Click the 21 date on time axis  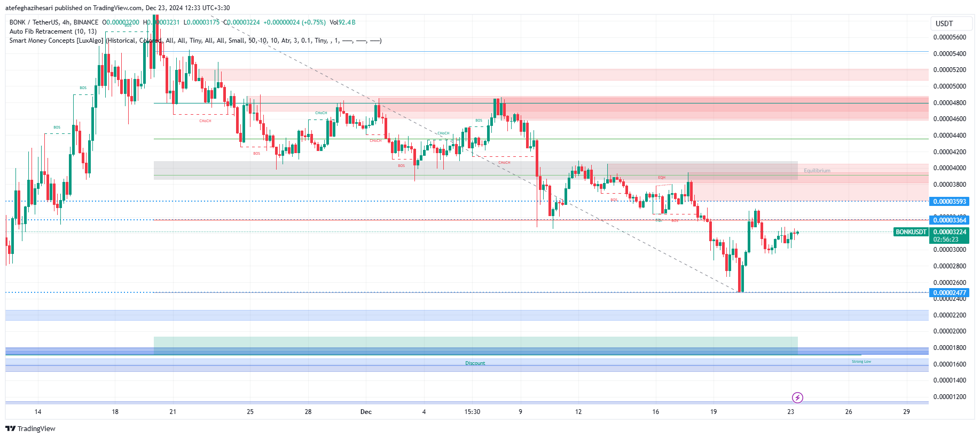click(x=173, y=412)
